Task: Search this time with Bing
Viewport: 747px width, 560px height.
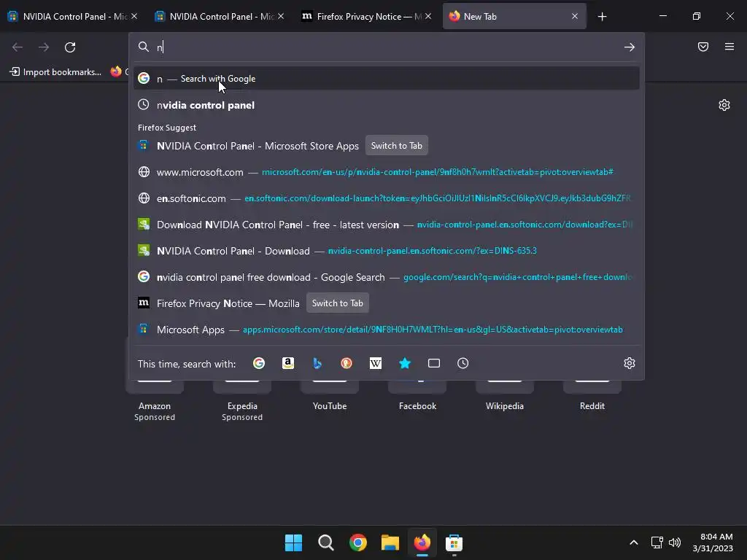Action: 317,363
